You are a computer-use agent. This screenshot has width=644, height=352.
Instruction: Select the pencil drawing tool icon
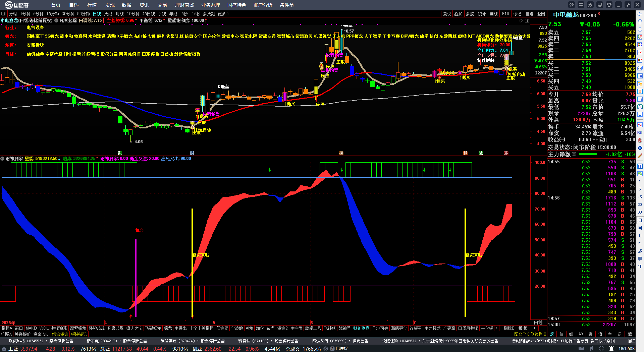pyautogui.click(x=640, y=156)
